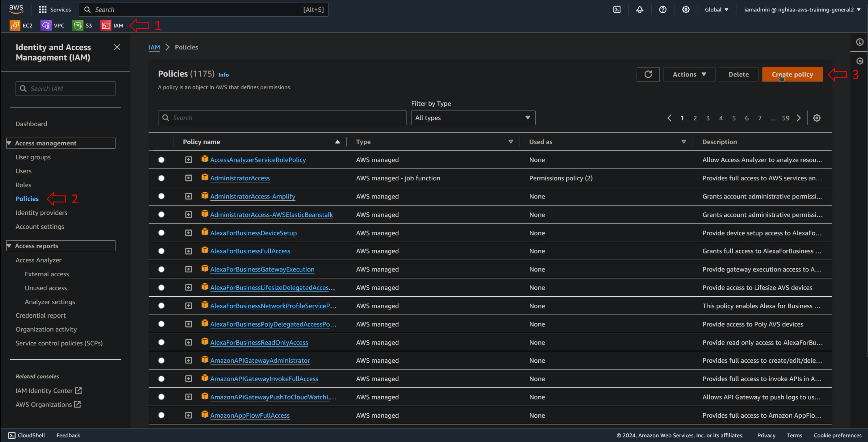Viewport: 868px width, 442px height.
Task: Click the policy icon beside AdministratorAccess
Action: (205, 177)
